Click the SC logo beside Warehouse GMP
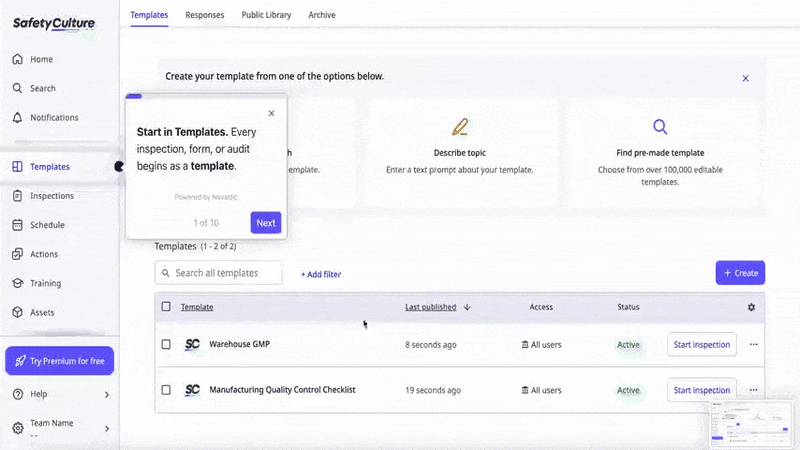The height and width of the screenshot is (450, 800). point(192,344)
